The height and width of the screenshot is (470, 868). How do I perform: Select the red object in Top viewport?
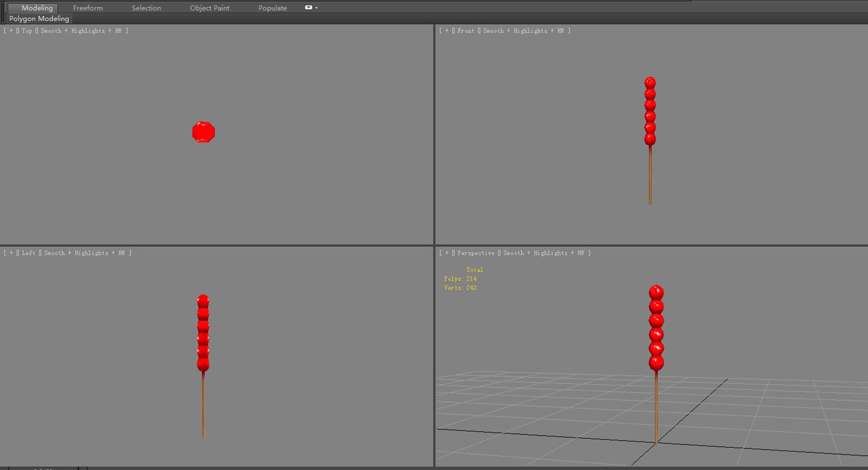click(x=203, y=132)
